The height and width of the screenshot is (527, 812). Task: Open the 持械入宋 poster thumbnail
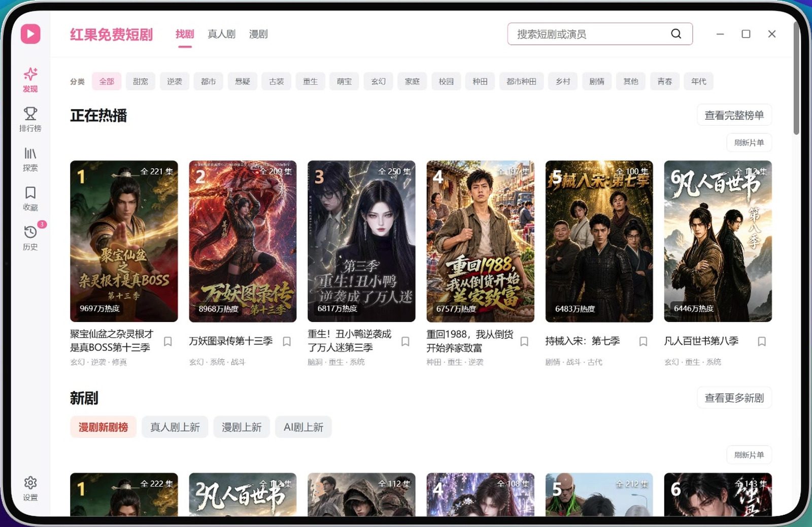(x=599, y=241)
